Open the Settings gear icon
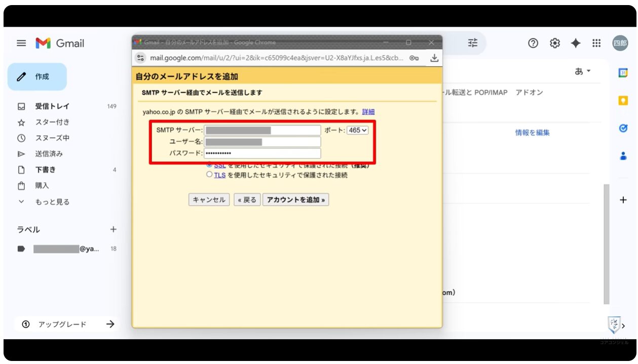This screenshot has height=364, width=638. tap(555, 44)
